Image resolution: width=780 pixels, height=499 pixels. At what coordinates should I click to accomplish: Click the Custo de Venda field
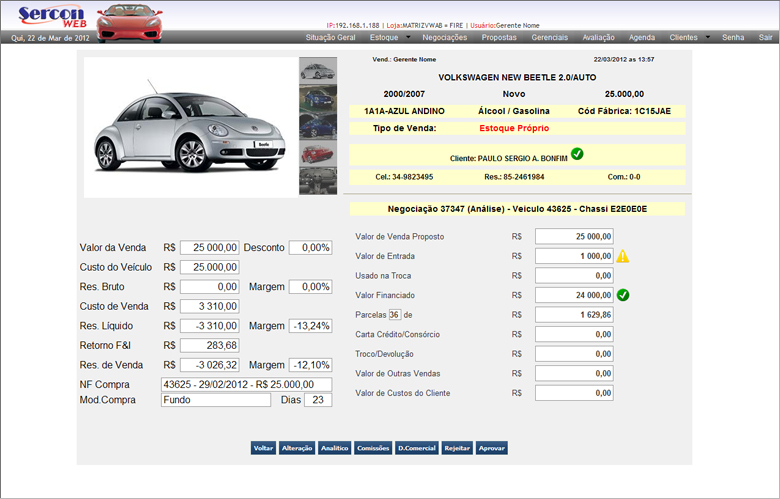click(209, 306)
